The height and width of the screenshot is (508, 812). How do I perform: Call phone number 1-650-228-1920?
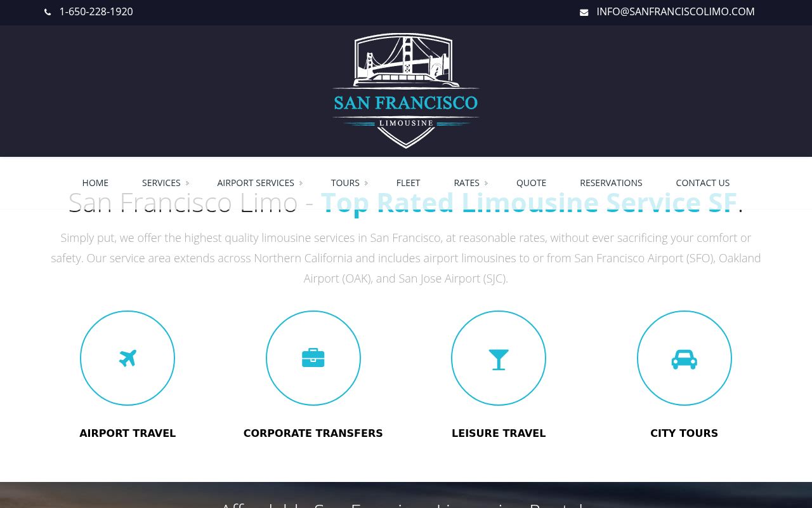point(96,11)
